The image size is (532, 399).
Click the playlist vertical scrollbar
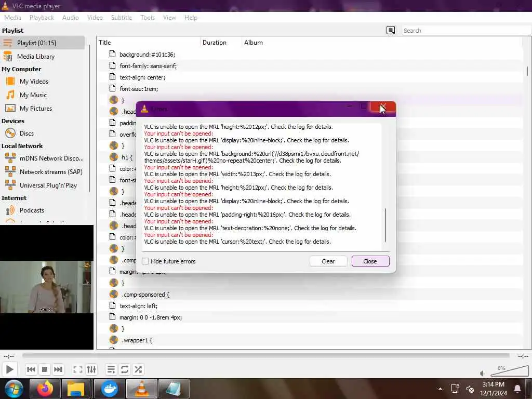pos(527,71)
